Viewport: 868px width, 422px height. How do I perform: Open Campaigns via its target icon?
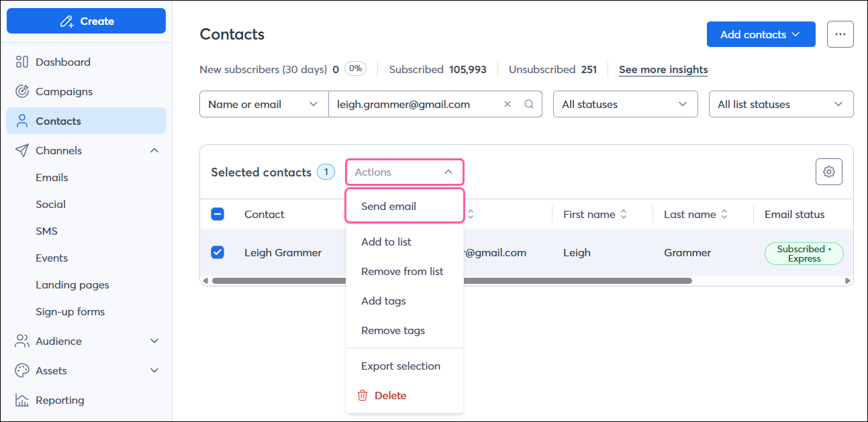tap(21, 91)
